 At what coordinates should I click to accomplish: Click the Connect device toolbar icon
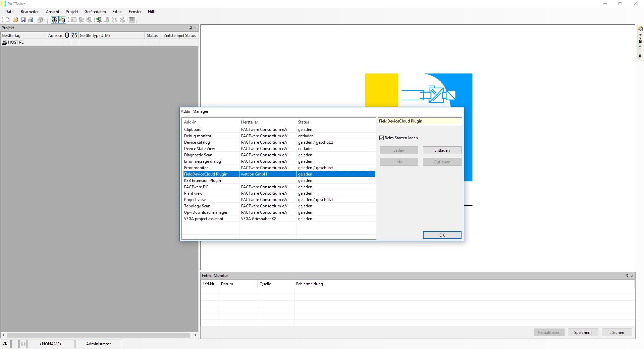114,20
